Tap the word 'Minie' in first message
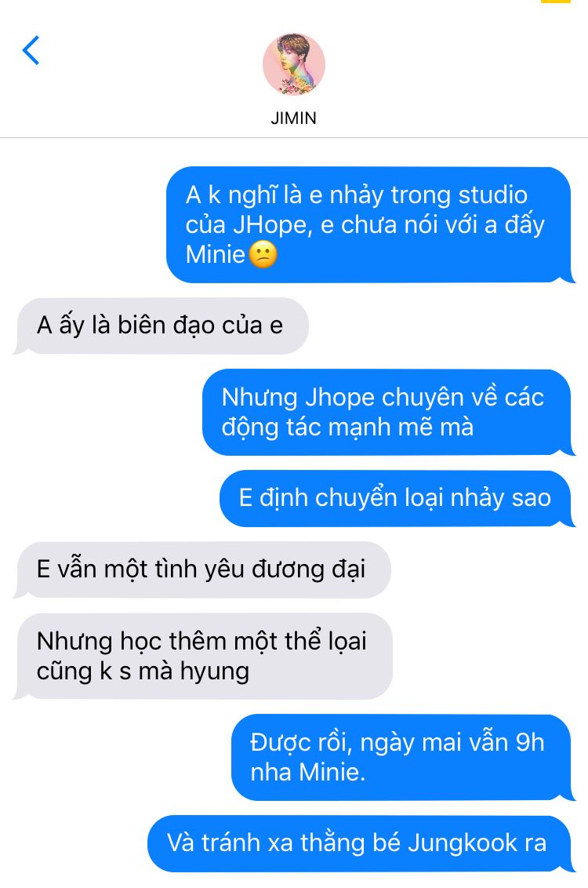This screenshot has width=588, height=888. pos(216,255)
